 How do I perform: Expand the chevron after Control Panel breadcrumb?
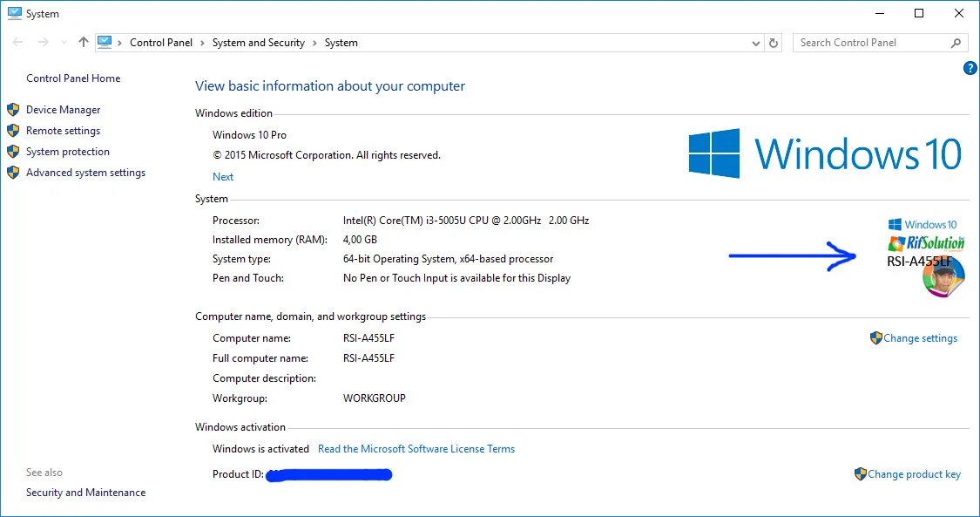click(202, 43)
